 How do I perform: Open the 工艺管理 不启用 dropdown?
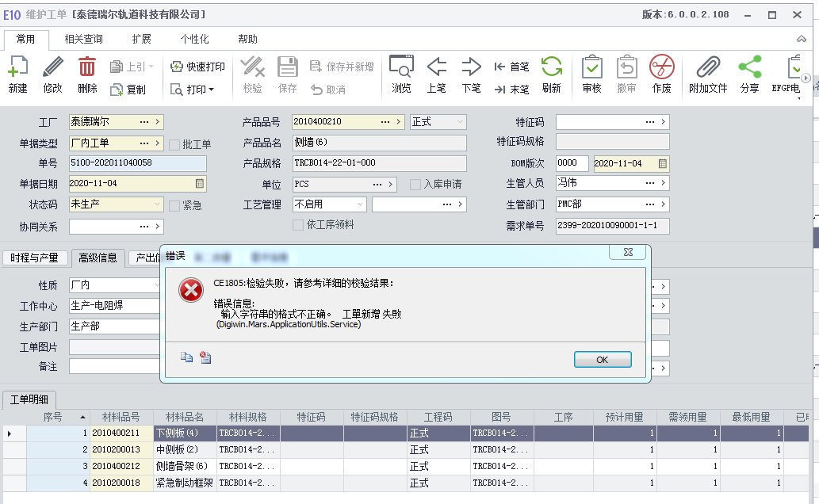(x=360, y=204)
